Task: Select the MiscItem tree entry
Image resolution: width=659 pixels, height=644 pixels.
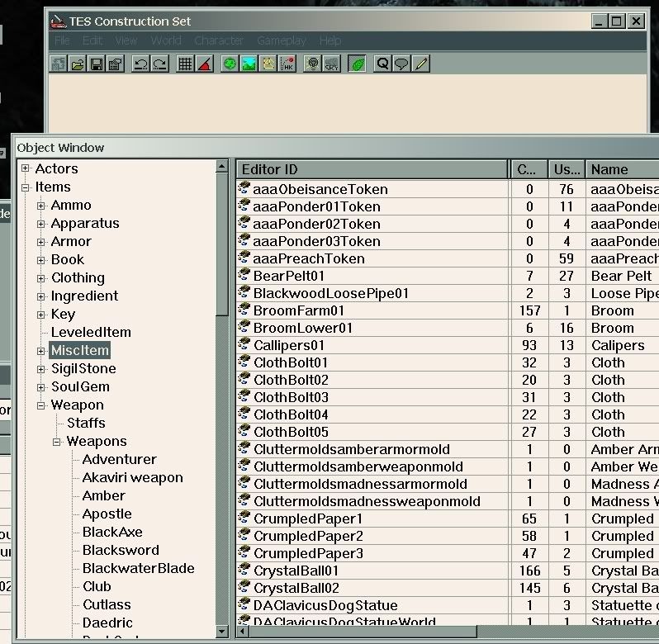Action: [80, 350]
